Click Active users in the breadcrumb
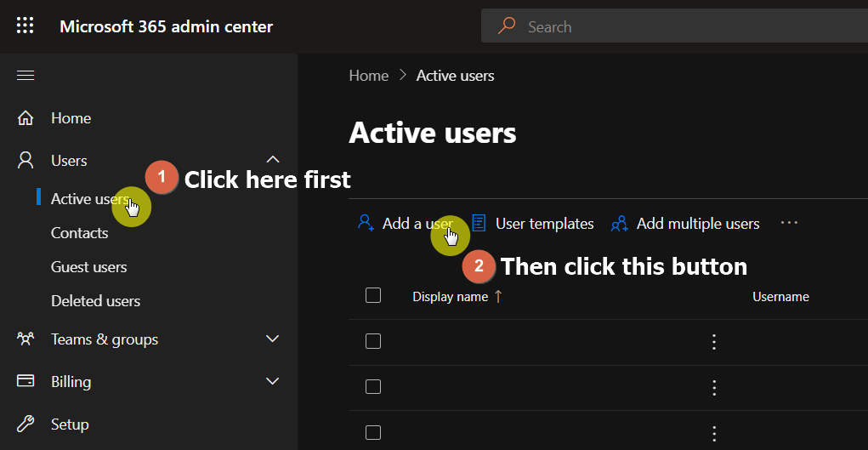Image resolution: width=868 pixels, height=450 pixels. pos(455,76)
